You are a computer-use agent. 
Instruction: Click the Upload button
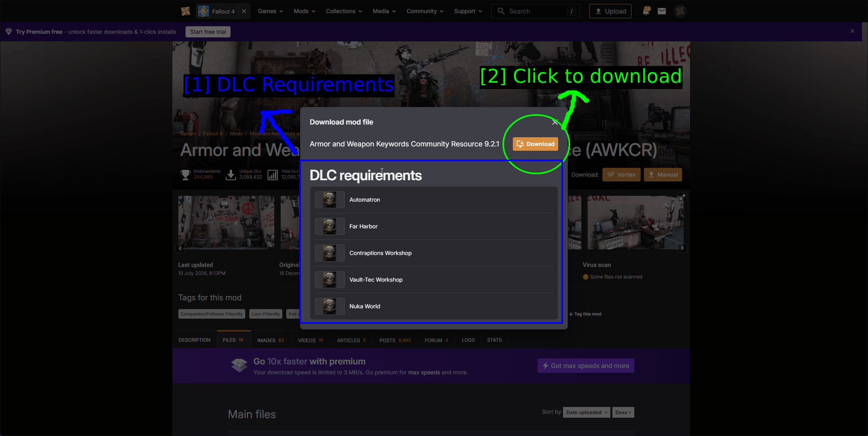(610, 11)
